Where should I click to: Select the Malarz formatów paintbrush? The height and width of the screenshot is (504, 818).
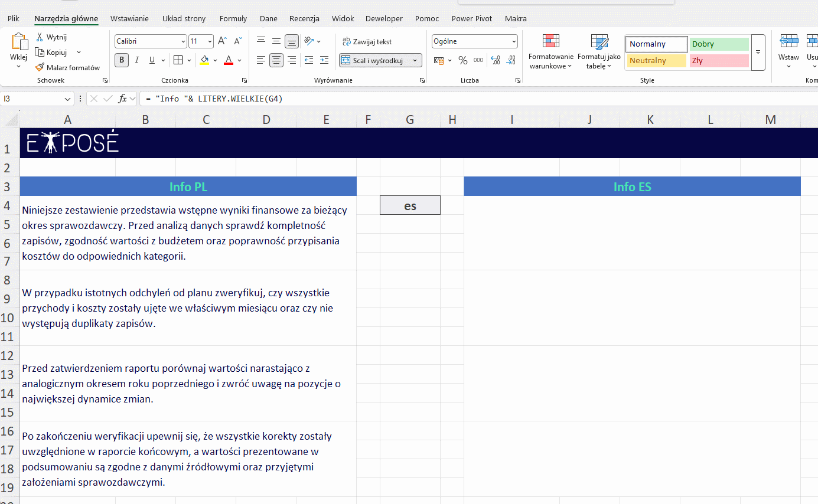tap(40, 68)
